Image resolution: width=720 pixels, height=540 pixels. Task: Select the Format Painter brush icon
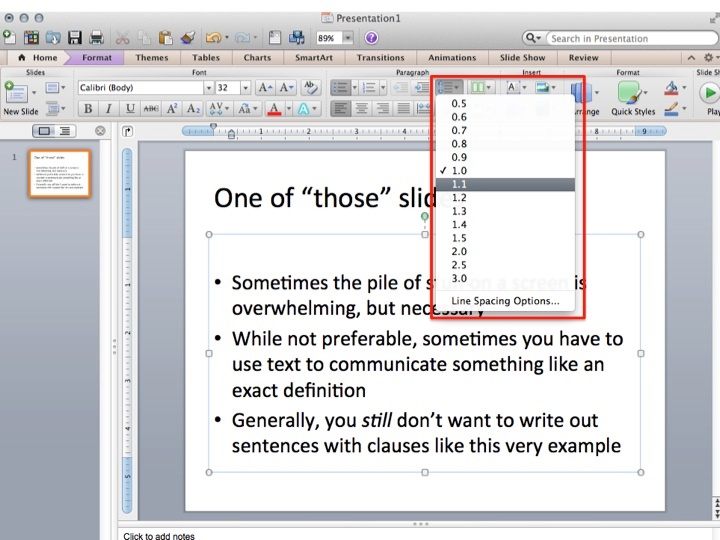187,38
